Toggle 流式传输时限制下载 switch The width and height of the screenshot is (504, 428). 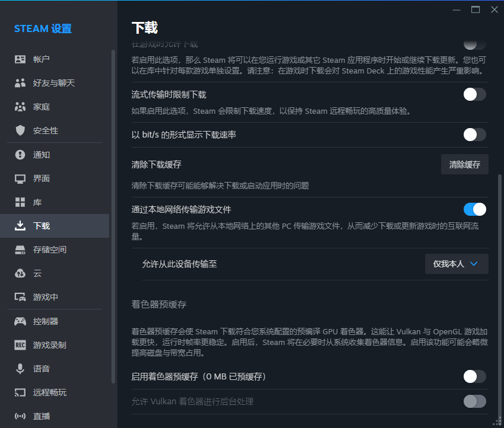[474, 94]
